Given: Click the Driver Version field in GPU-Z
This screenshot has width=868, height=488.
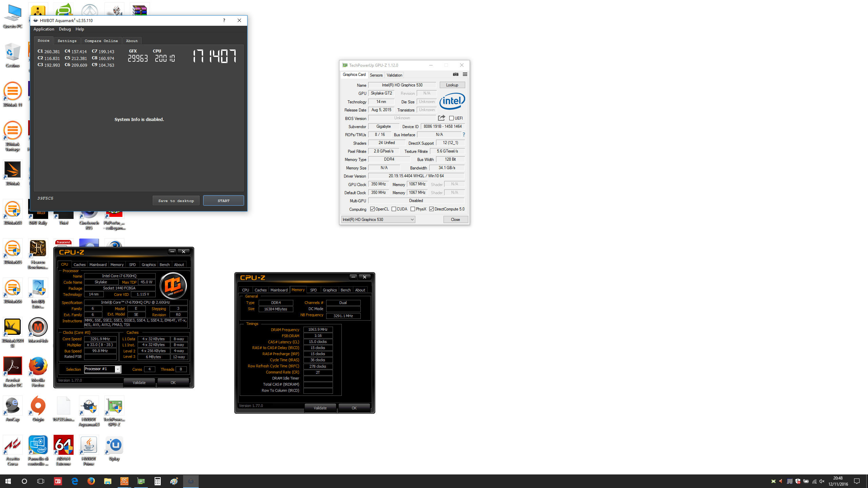Looking at the screenshot, I should pos(416,176).
